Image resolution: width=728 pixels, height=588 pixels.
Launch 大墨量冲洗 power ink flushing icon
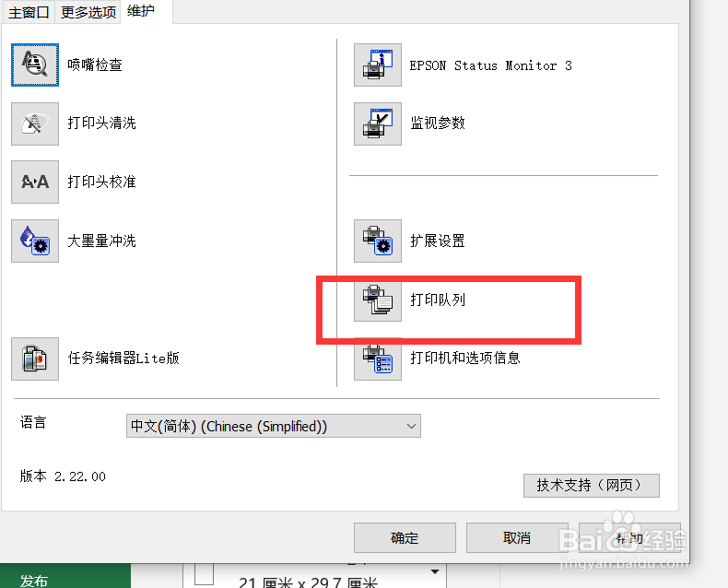coord(35,241)
